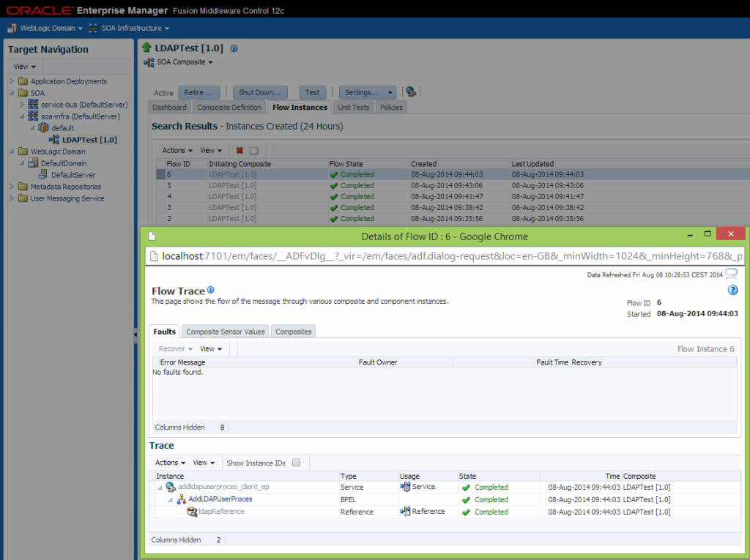750x560 pixels.
Task: Click the ldapReference reference icon
Action: coord(190,511)
